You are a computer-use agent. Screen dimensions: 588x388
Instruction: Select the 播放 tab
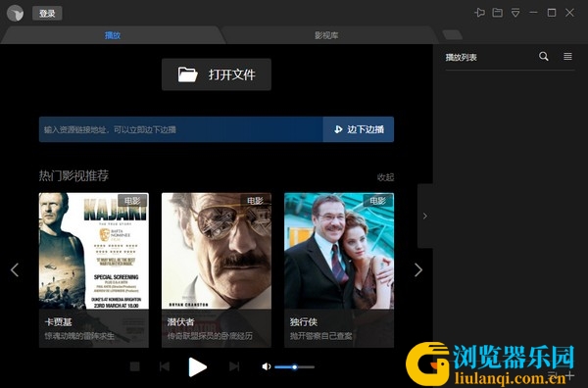113,35
